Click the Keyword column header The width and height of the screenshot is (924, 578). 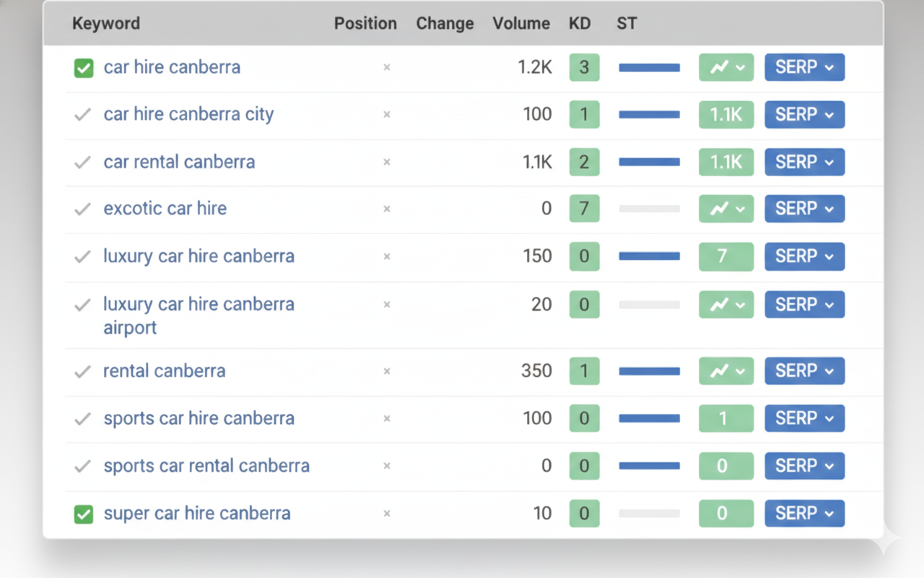[105, 23]
